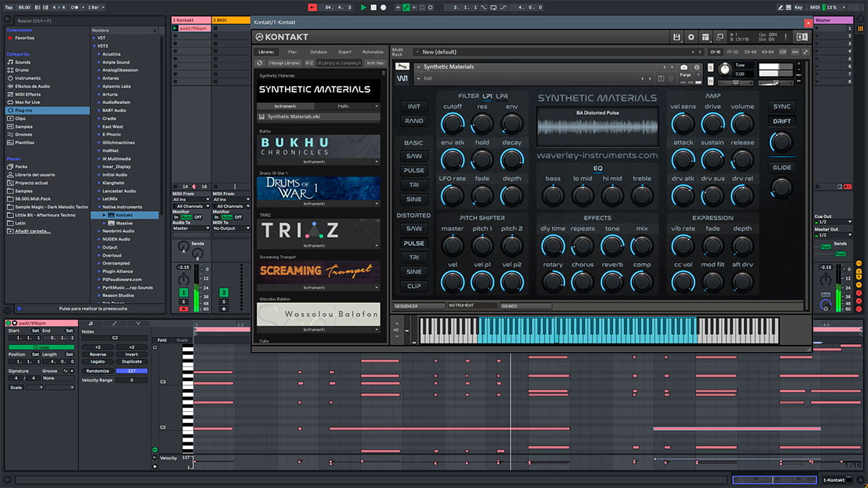
Task: Click track 1 solo S button
Action: tap(184, 302)
